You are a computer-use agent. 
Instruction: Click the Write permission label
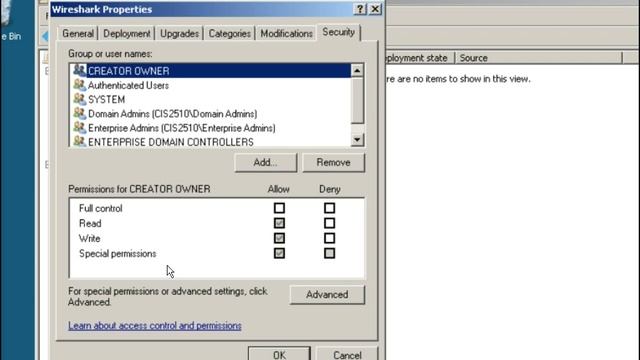point(89,239)
